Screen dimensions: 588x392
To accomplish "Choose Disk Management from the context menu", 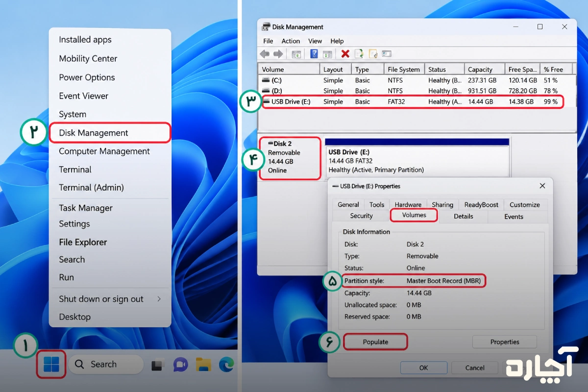I will (x=110, y=133).
